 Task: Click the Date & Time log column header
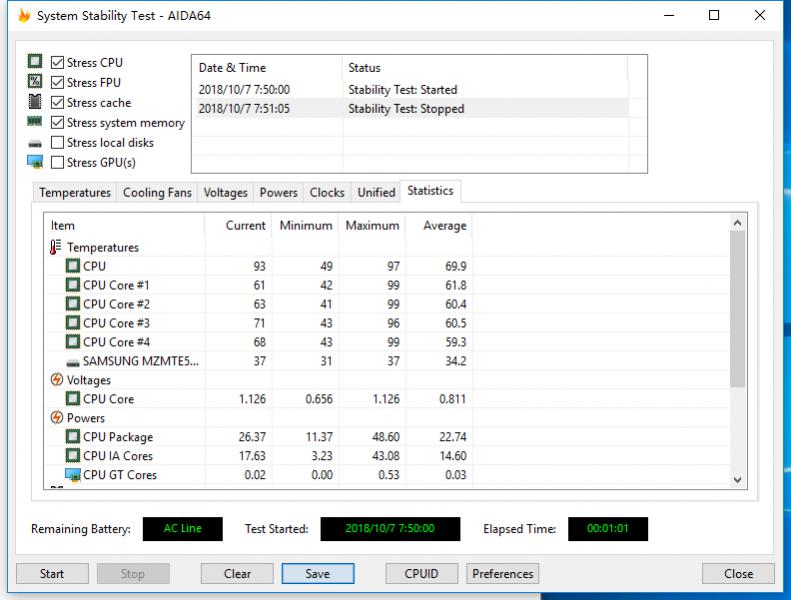click(267, 68)
